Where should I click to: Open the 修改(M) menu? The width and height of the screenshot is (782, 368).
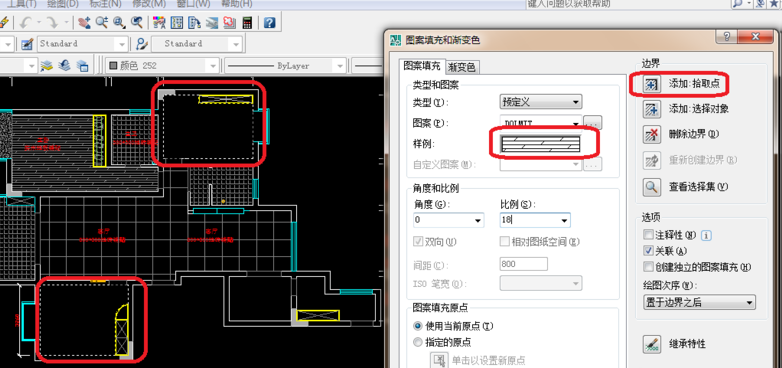pyautogui.click(x=150, y=3)
